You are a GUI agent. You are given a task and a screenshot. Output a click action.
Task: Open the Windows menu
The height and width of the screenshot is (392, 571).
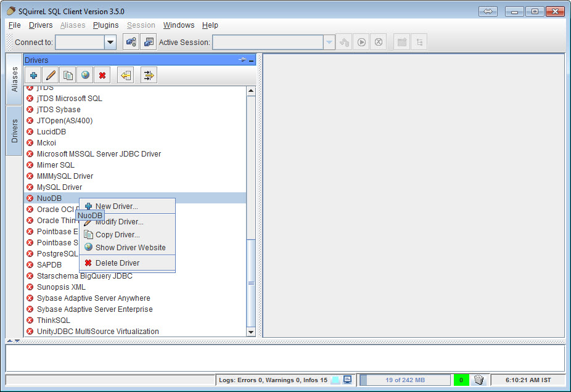tap(179, 25)
